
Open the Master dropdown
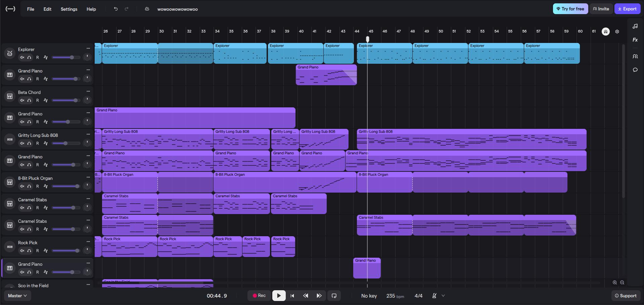coord(17,296)
